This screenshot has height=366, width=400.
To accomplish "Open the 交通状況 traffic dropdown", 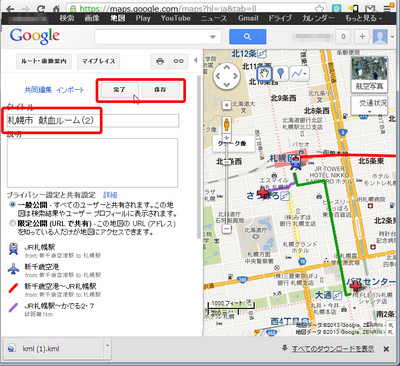I will coord(369,106).
